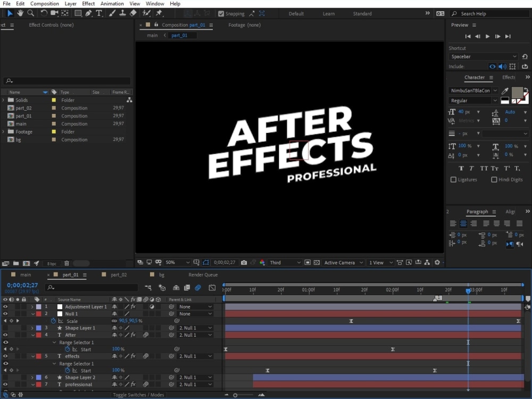Toggle the transparency grid icon in viewer
Viewport: 532px width, 399px height.
pyautogui.click(x=317, y=263)
